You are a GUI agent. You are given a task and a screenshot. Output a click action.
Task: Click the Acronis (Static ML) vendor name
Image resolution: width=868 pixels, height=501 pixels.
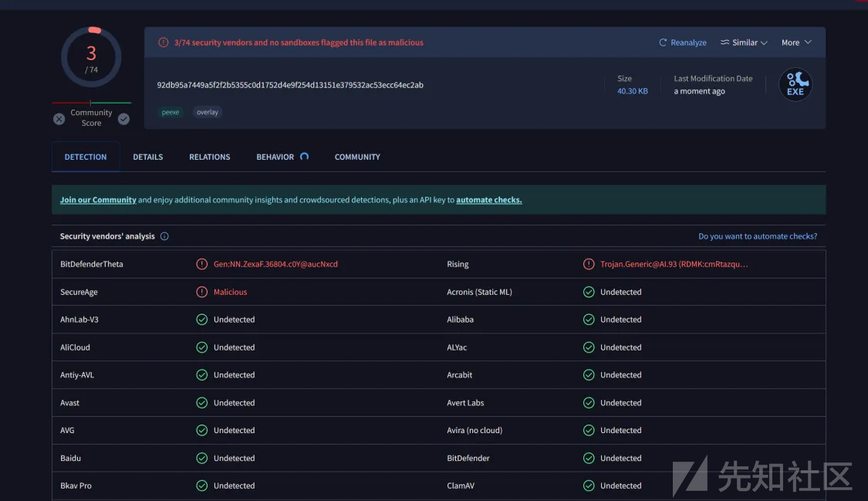pos(479,292)
